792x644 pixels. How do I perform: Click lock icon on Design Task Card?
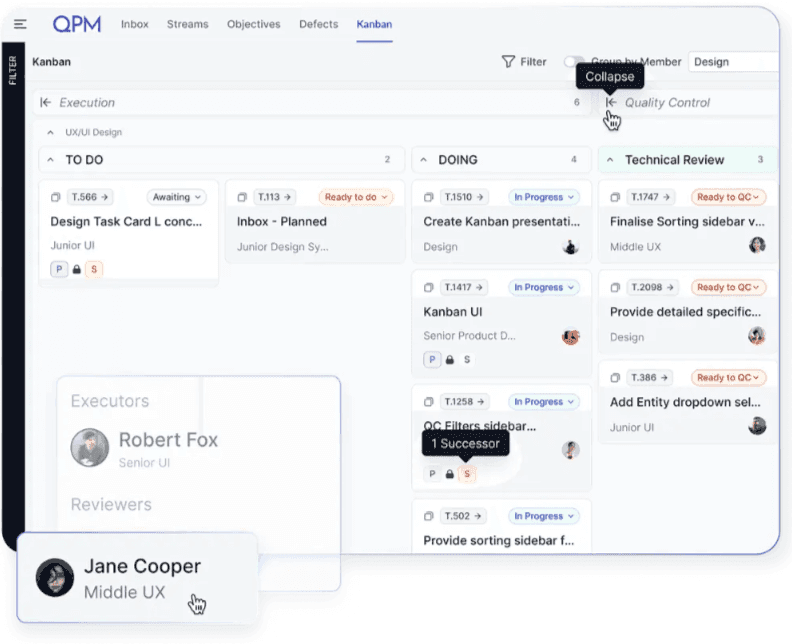77,269
